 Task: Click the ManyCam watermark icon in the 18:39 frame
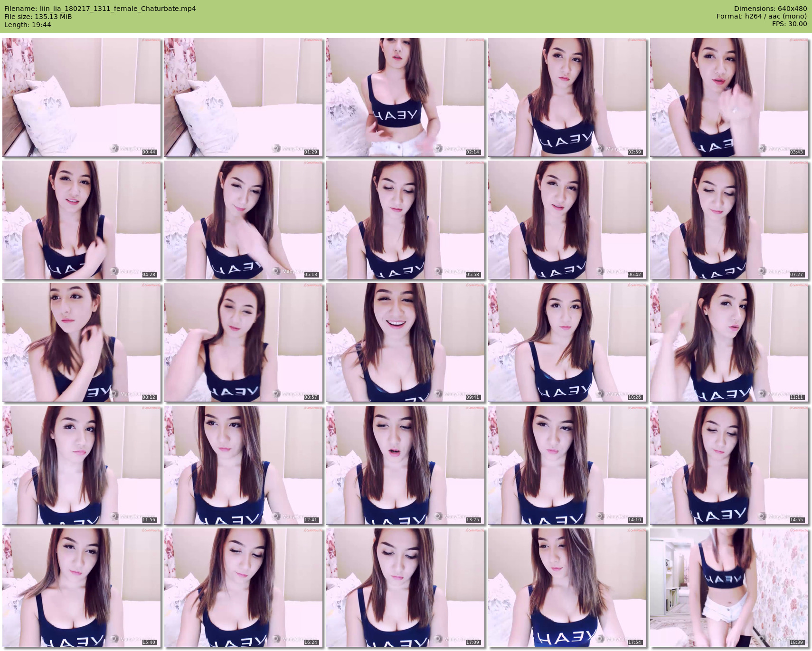coord(762,639)
